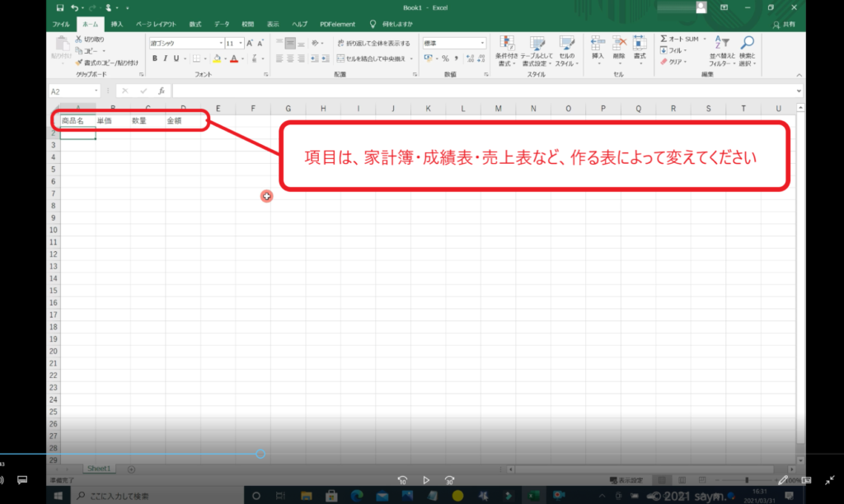This screenshot has width=844, height=504.
Task: Open the number format (標準) dropdown
Action: point(482,43)
